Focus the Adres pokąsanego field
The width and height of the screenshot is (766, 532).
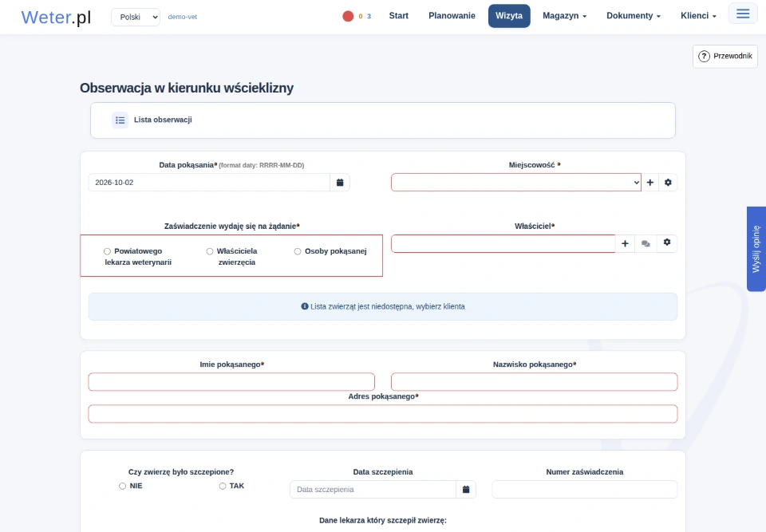coord(383,414)
